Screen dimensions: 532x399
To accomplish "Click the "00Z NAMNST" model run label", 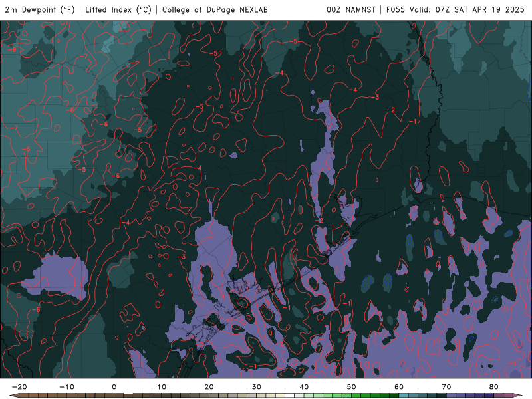I will (351, 10).
